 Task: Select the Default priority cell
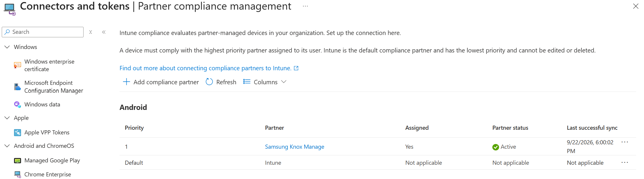pyautogui.click(x=134, y=163)
